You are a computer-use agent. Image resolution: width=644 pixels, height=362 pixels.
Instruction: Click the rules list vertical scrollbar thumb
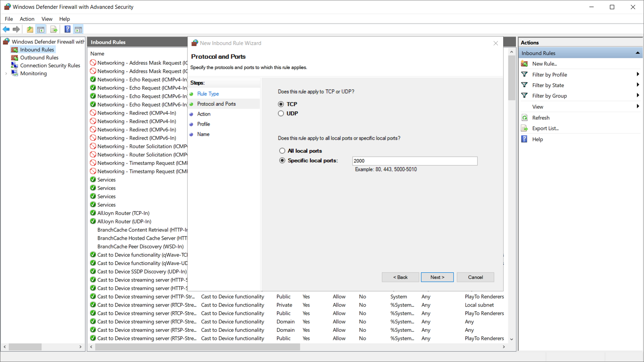click(512, 78)
